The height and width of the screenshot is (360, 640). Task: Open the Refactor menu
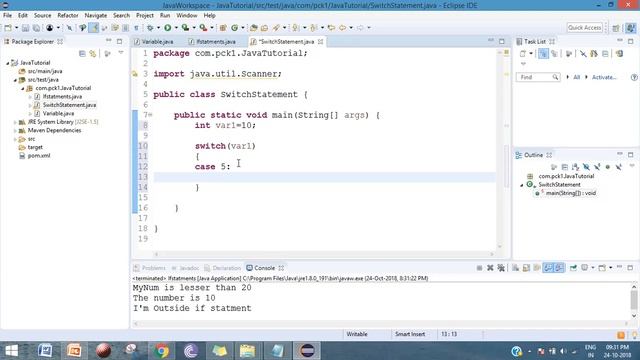pyautogui.click(x=68, y=16)
